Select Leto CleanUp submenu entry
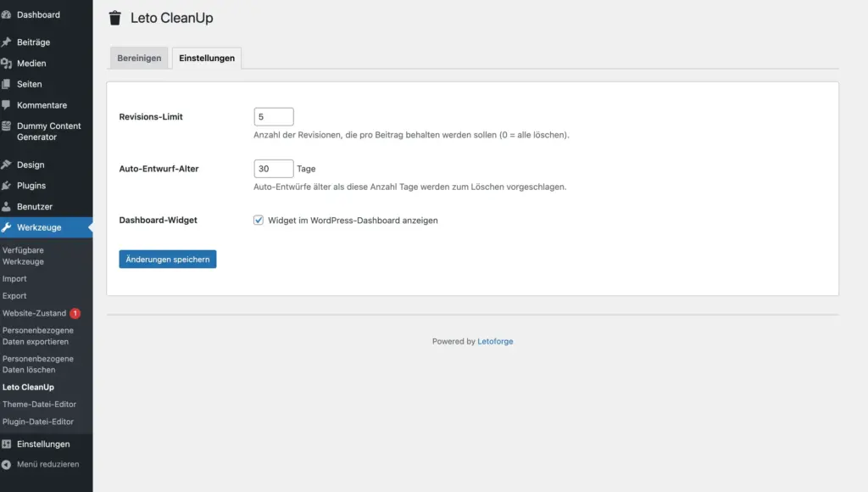The width and height of the screenshot is (868, 492). pos(28,387)
